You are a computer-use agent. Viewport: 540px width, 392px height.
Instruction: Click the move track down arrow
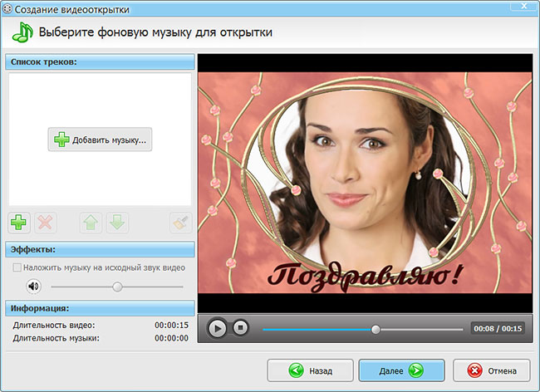[117, 223]
